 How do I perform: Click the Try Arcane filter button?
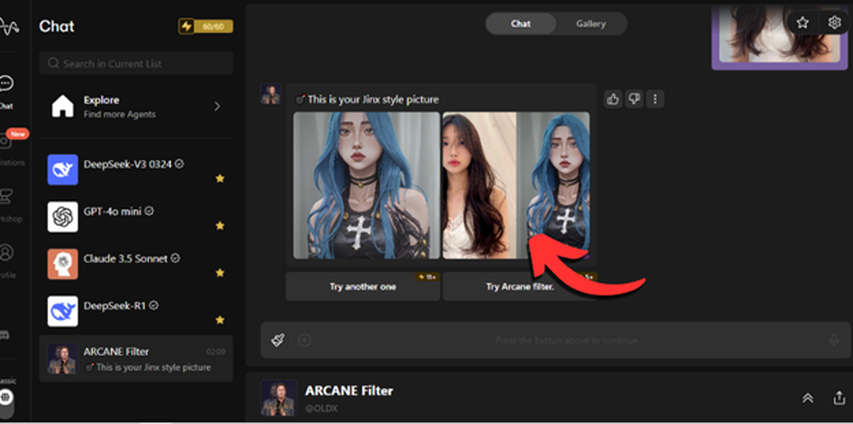[x=520, y=287]
